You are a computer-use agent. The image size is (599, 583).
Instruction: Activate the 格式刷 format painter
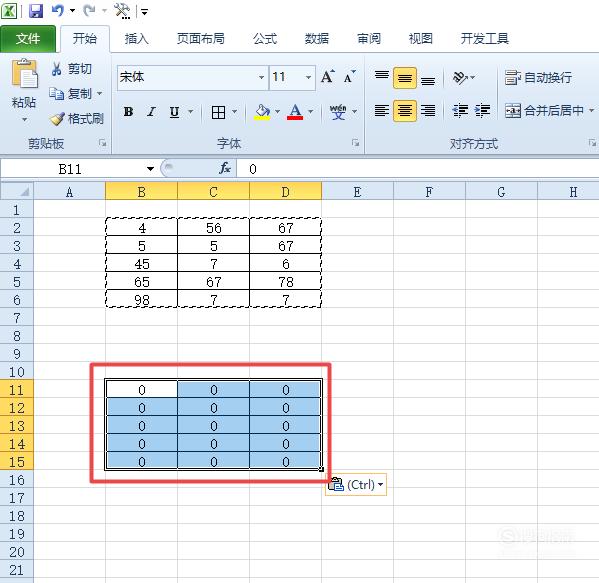pyautogui.click(x=77, y=119)
